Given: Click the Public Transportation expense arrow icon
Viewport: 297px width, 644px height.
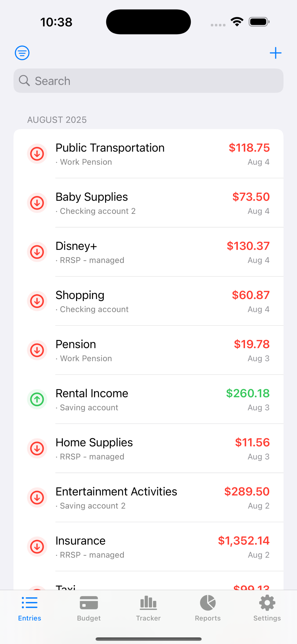Looking at the screenshot, I should click(37, 154).
